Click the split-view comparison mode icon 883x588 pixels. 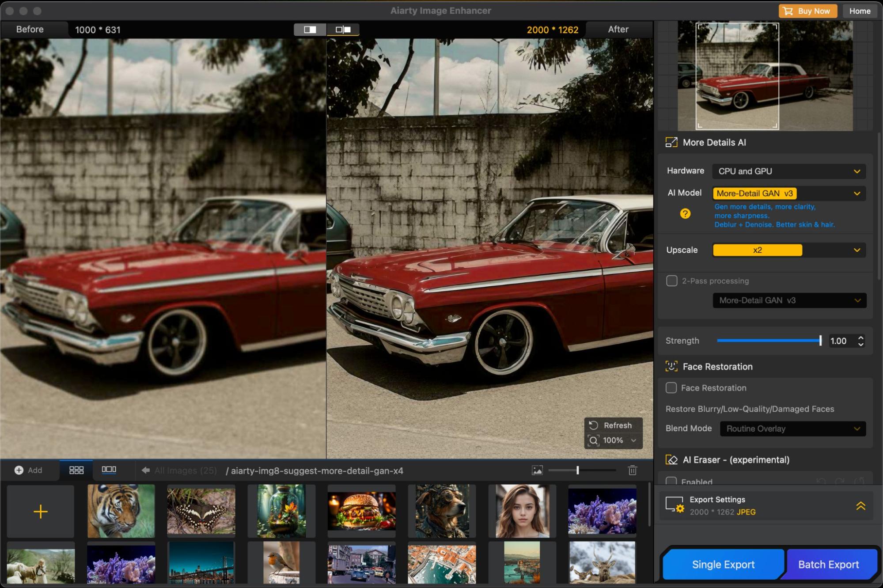point(310,30)
